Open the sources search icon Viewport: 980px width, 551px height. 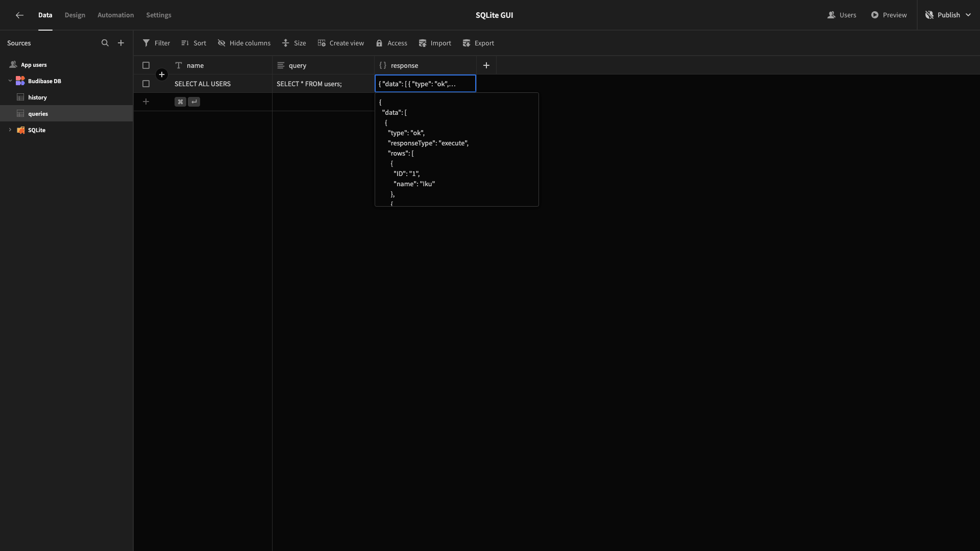tap(105, 43)
